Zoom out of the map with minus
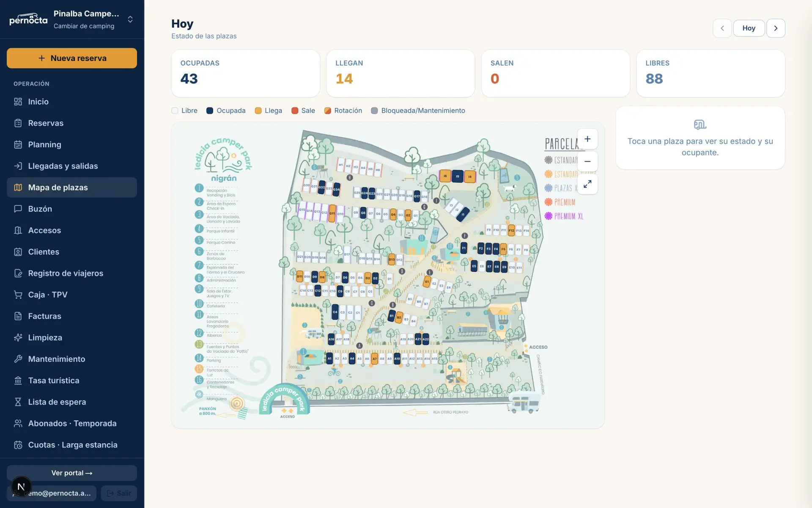 tap(587, 161)
